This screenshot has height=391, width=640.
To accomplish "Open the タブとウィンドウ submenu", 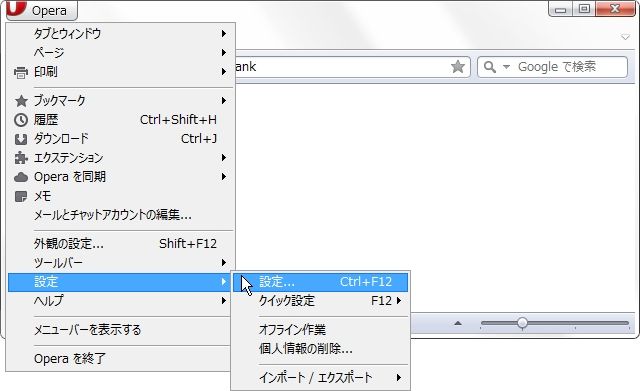I will pyautogui.click(x=121, y=33).
